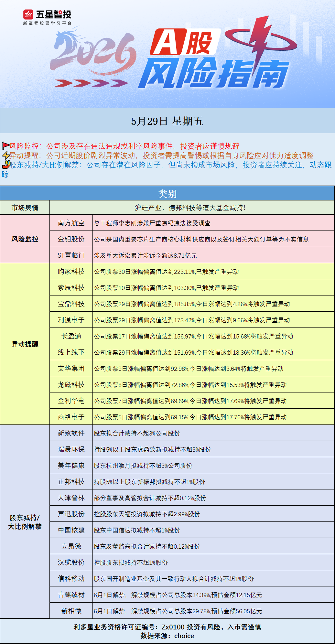Click 解禁规模占公司总股本34.39% description
This screenshot has width=335, height=644.
[x=178, y=595]
